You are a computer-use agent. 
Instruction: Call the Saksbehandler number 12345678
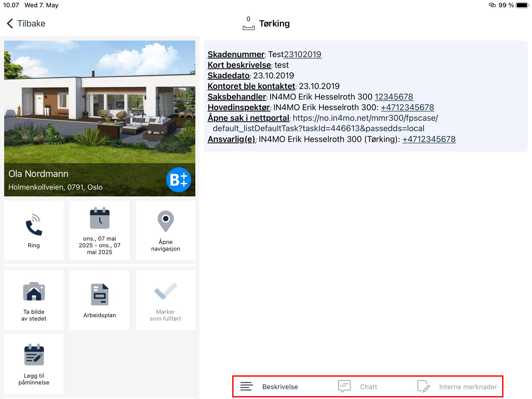394,97
